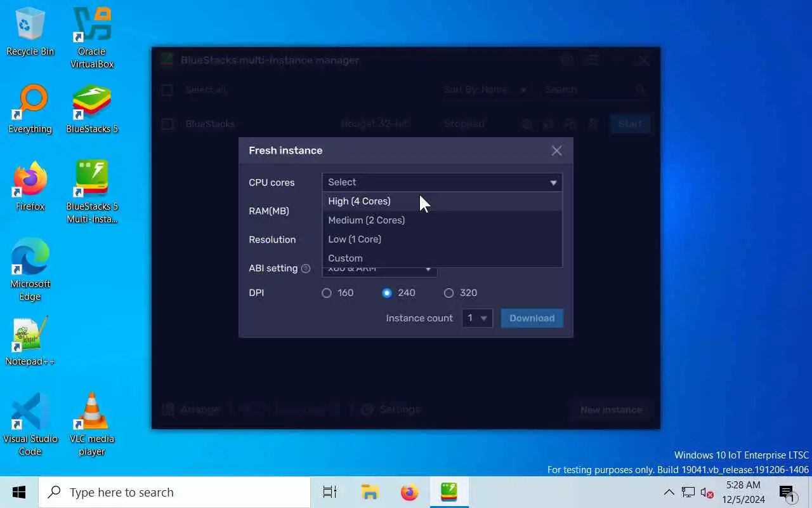The height and width of the screenshot is (508, 812).
Task: Open the Instance count dropdown
Action: click(477, 318)
